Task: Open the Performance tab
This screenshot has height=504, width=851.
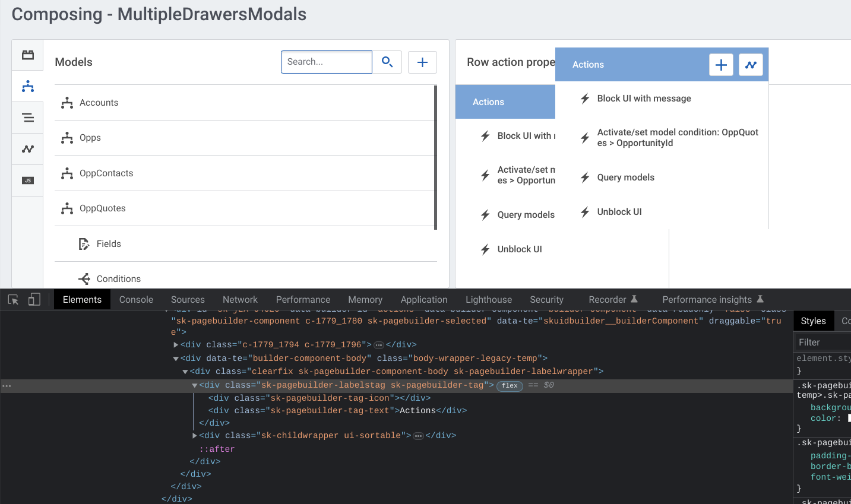Action: 303,300
